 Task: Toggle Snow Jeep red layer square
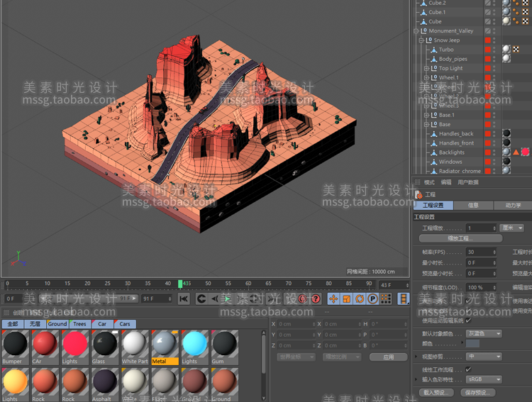488,40
